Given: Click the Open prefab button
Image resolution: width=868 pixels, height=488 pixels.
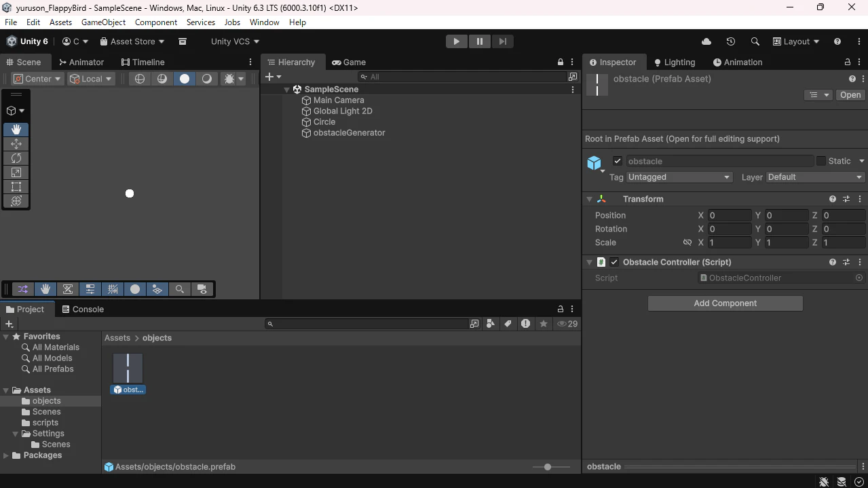Looking at the screenshot, I should tap(850, 95).
